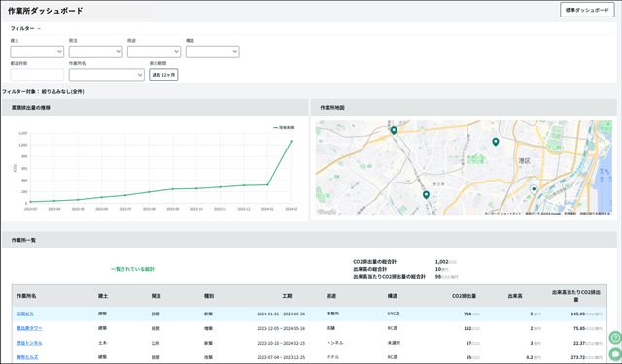Click the 2023-09 chart data point
The height and width of the screenshot is (364, 622).
point(173,189)
